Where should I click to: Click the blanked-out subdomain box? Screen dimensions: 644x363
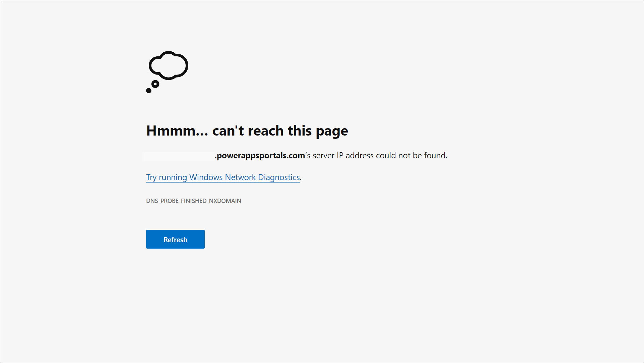(179, 156)
